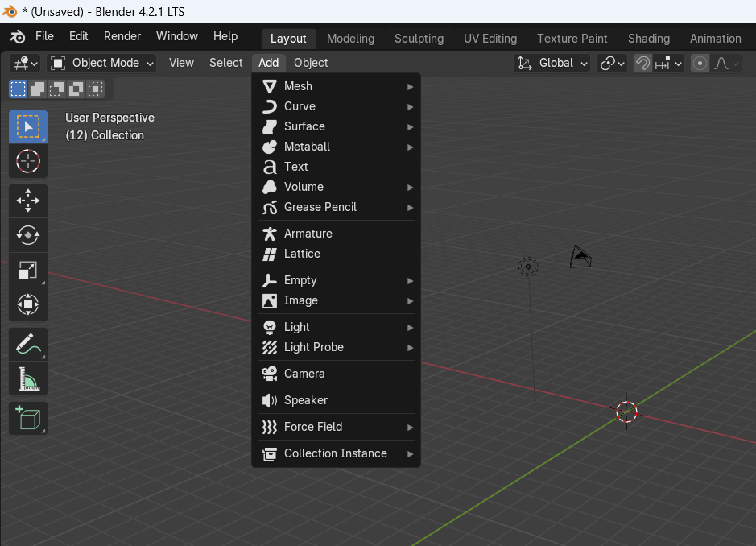
Task: Switch to the Animation workspace tab
Action: (716, 39)
